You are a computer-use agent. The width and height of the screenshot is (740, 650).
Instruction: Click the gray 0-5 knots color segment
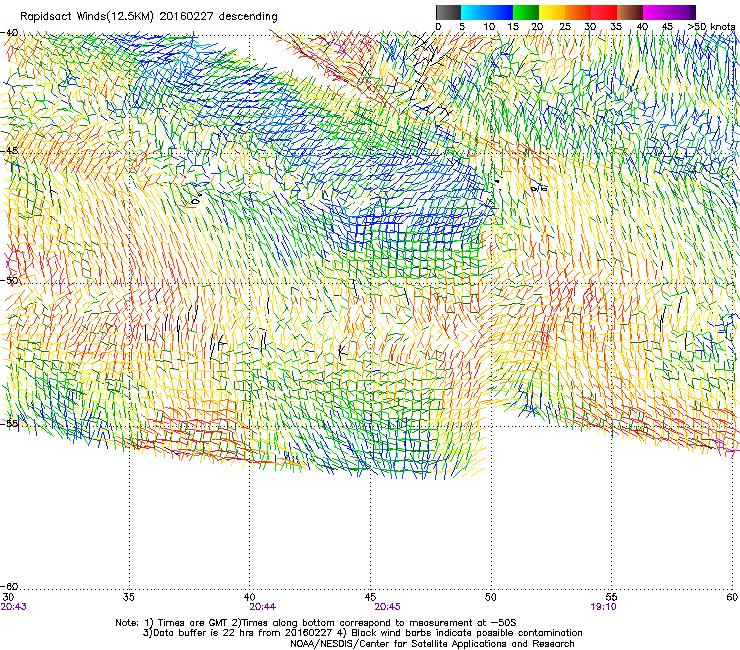pyautogui.click(x=448, y=12)
